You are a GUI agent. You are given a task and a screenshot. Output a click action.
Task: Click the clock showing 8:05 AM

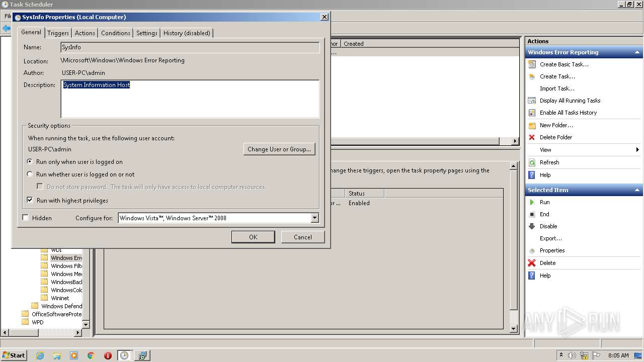tap(618, 355)
